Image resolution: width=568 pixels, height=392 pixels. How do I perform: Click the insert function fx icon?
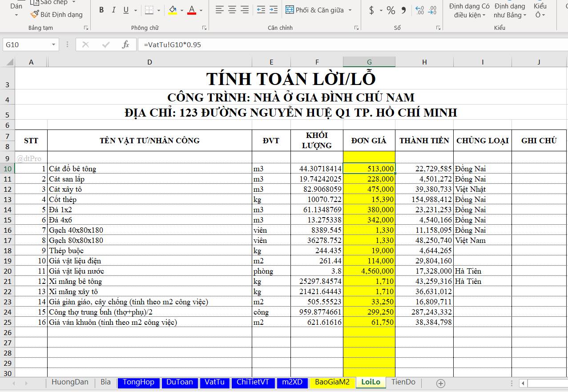coord(125,44)
